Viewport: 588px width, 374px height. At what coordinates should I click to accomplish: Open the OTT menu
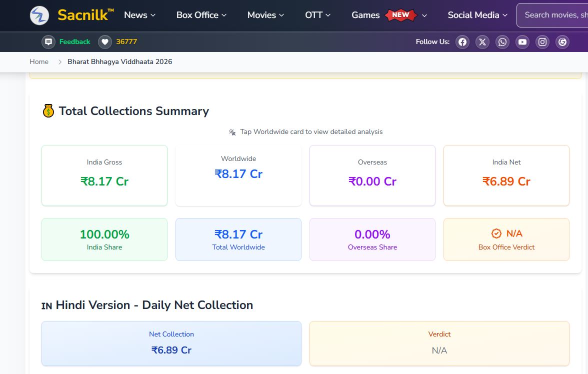(317, 15)
